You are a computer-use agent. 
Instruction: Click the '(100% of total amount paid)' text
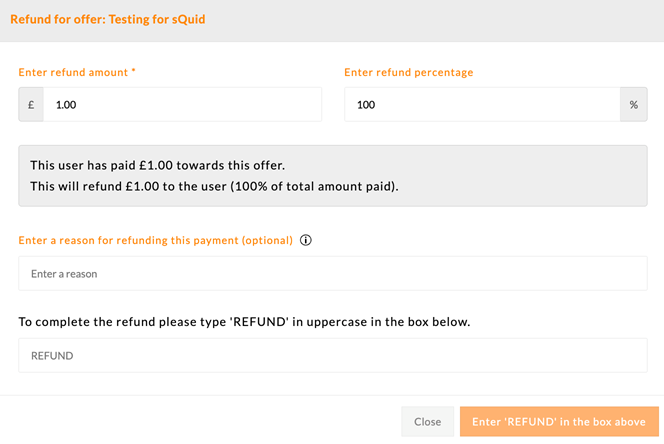(315, 187)
